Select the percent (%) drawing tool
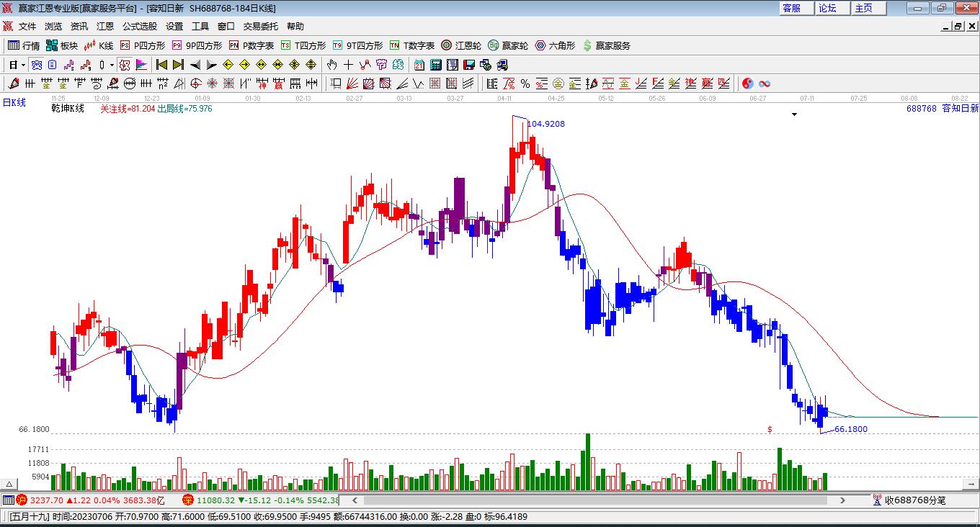The image size is (980, 527). (x=525, y=84)
